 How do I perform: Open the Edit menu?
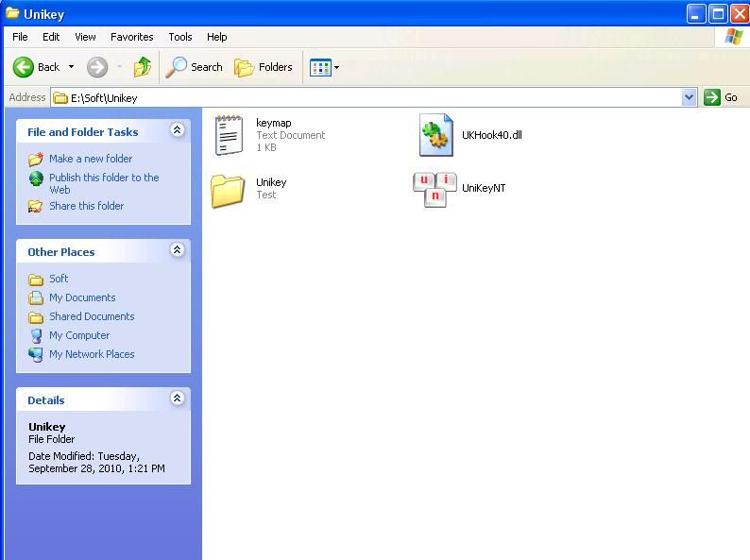[x=51, y=37]
